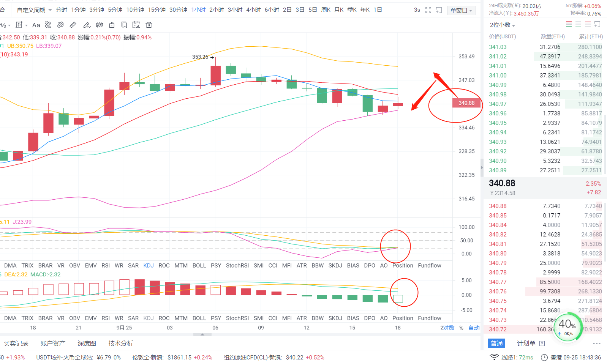Click the 340.88 current price axis tag

[466, 103]
